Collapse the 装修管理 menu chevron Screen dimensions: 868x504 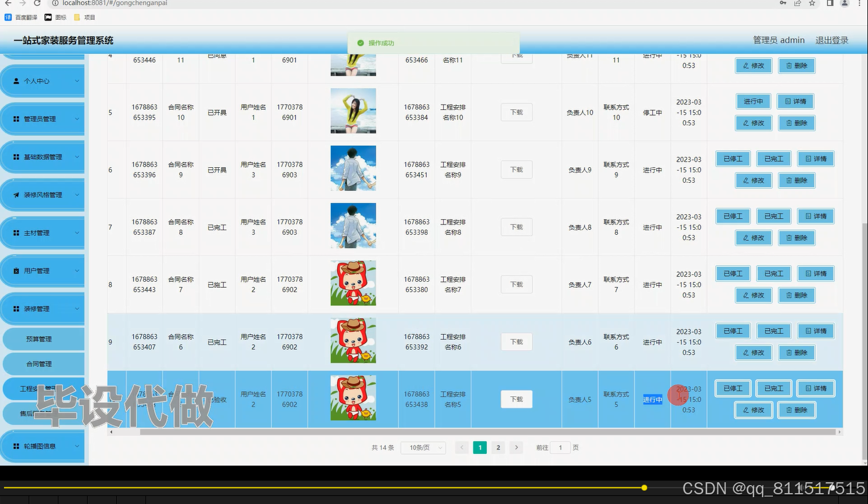tap(77, 309)
